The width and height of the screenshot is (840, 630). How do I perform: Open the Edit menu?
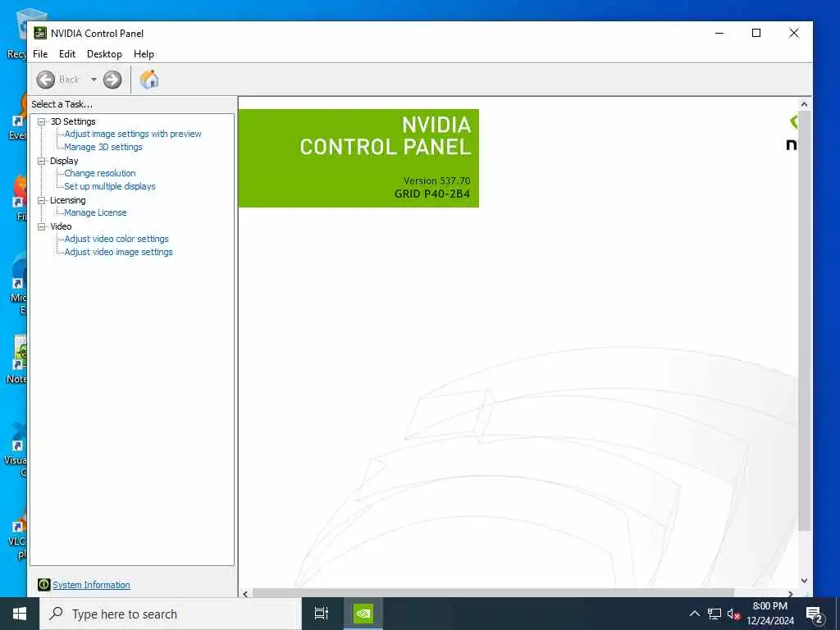pyautogui.click(x=67, y=54)
